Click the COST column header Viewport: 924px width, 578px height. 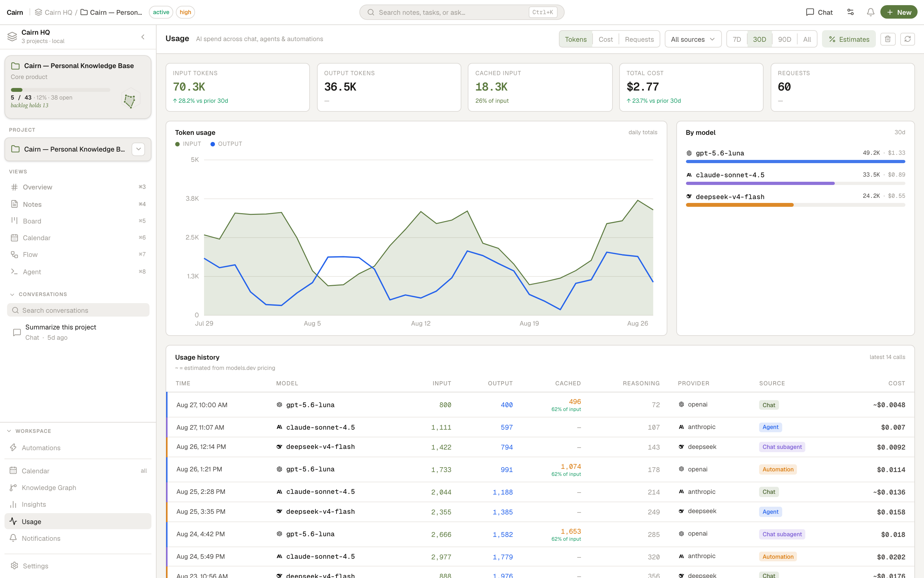pos(896,383)
